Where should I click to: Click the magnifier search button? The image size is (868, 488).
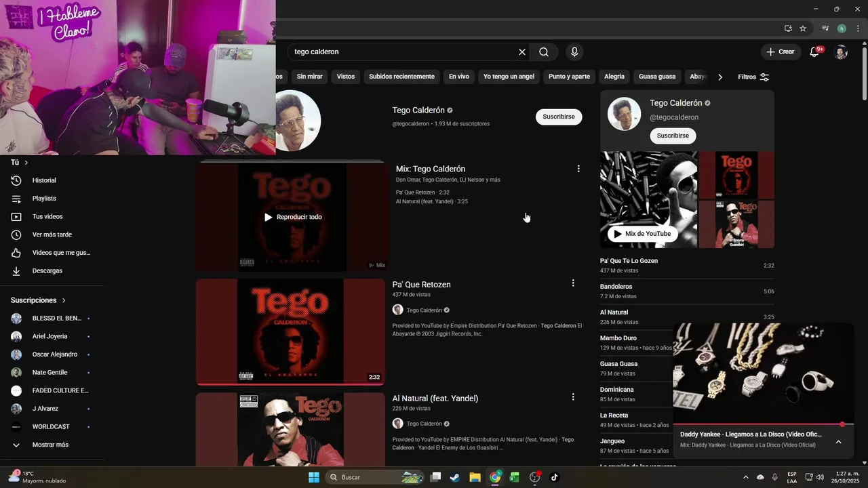544,52
